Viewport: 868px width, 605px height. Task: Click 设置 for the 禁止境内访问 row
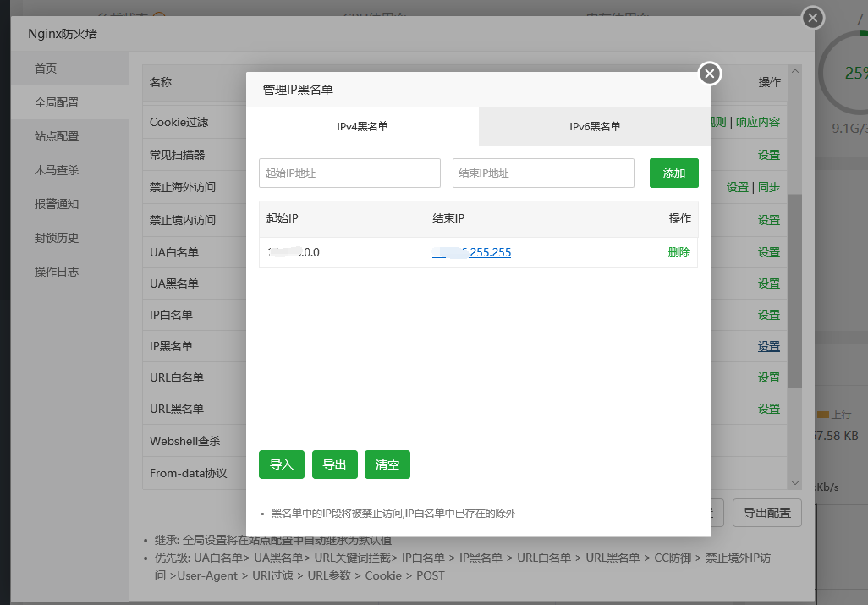click(x=768, y=220)
